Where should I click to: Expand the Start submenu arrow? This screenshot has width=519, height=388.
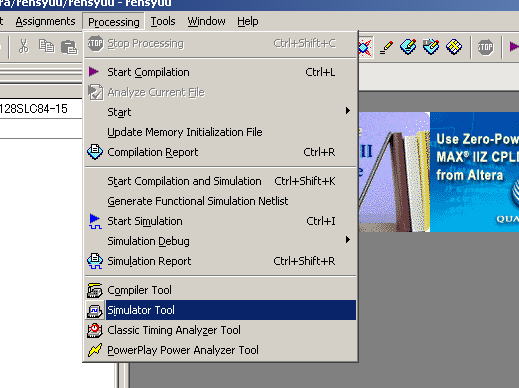[348, 111]
